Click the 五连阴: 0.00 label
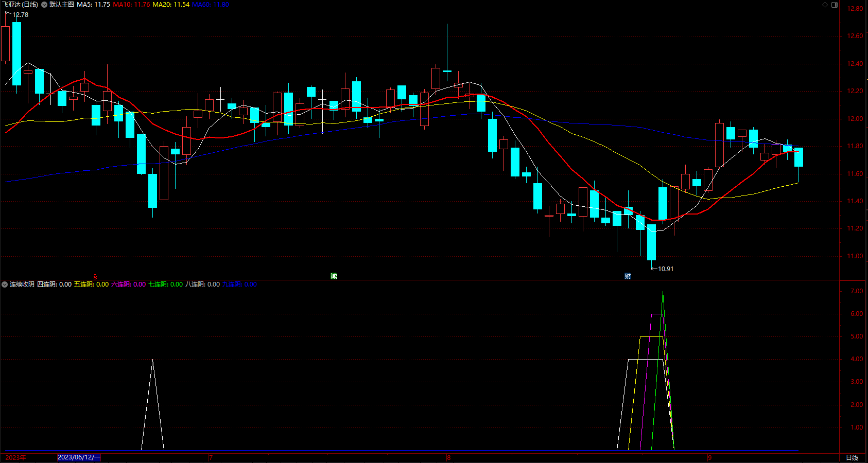868x463 pixels. (92, 284)
